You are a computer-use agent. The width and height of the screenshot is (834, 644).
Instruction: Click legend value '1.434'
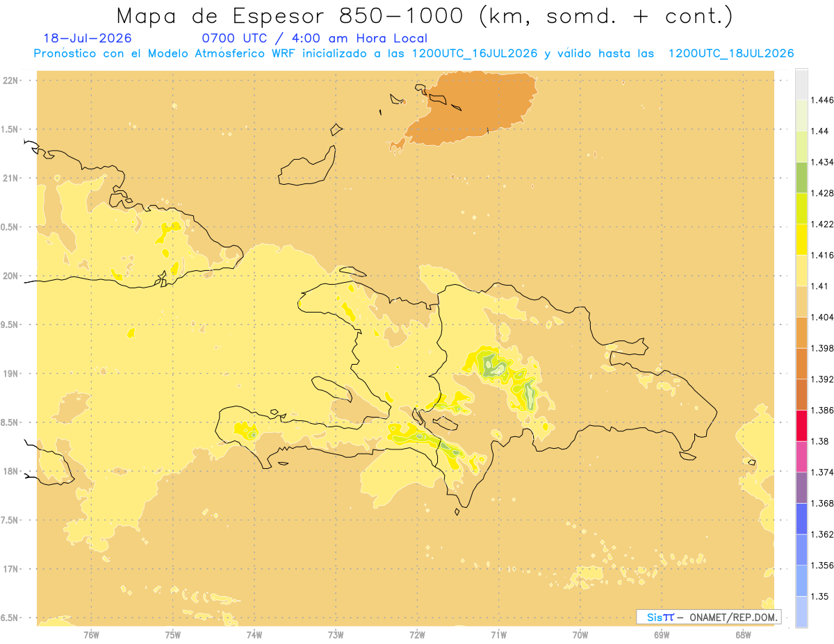pyautogui.click(x=821, y=162)
